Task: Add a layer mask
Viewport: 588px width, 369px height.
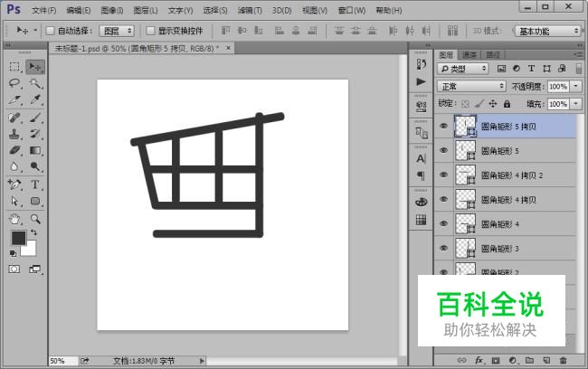Action: pyautogui.click(x=496, y=360)
